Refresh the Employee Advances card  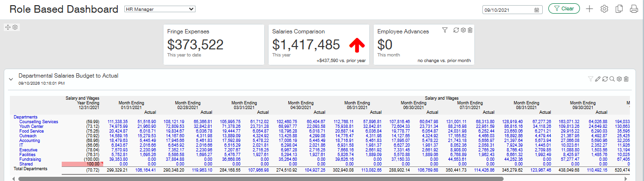pyautogui.click(x=456, y=30)
